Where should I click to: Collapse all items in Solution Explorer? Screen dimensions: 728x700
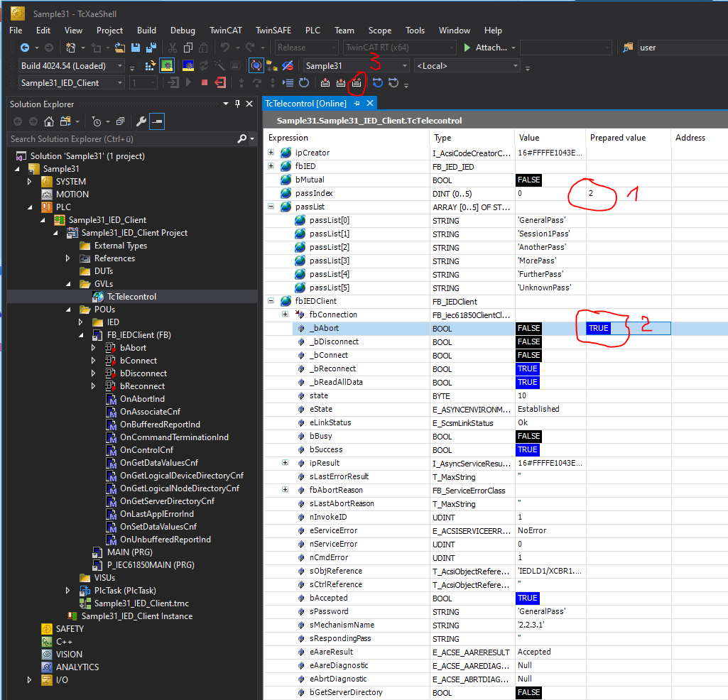tap(120, 121)
